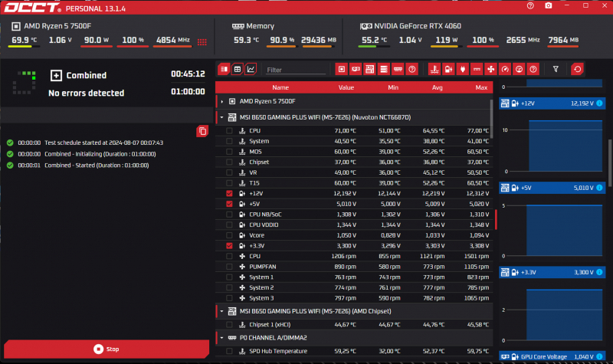Open the +3.3V graph info icon

point(599,272)
